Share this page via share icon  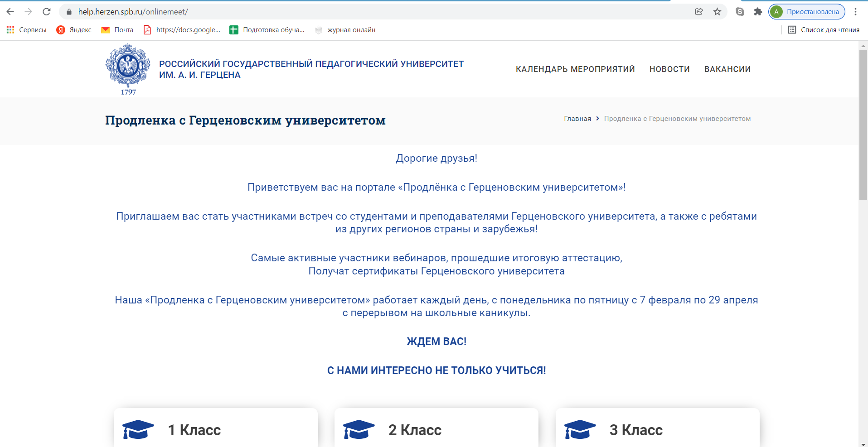click(699, 12)
